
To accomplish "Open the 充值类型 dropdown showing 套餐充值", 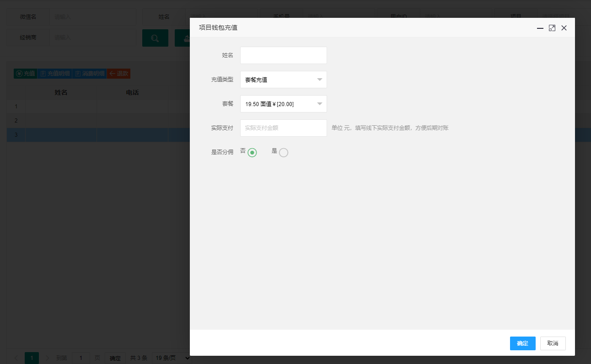I will click(284, 80).
